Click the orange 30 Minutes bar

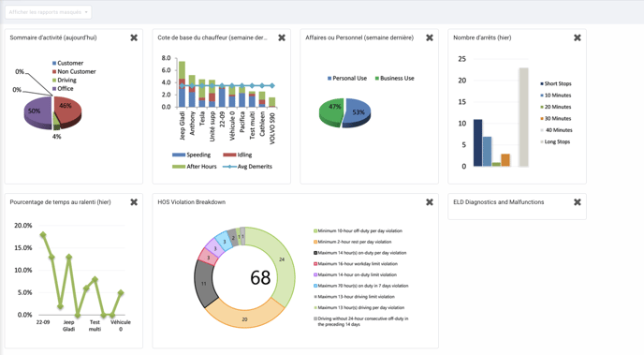pyautogui.click(x=505, y=160)
